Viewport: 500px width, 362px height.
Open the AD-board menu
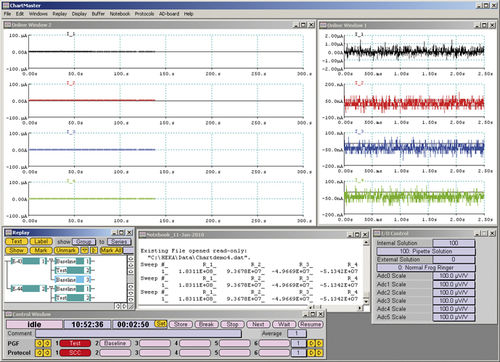click(169, 14)
